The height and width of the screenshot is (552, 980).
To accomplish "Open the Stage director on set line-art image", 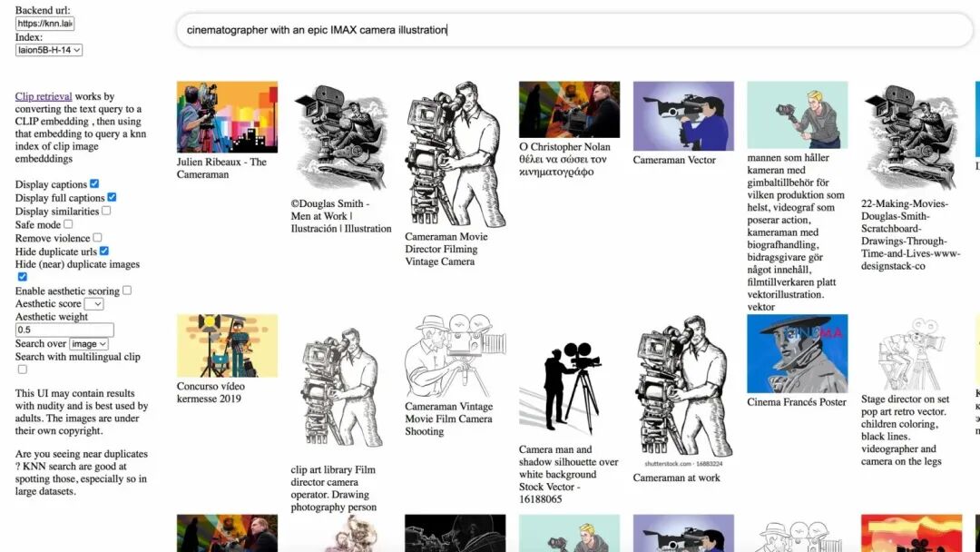I will coord(911,353).
